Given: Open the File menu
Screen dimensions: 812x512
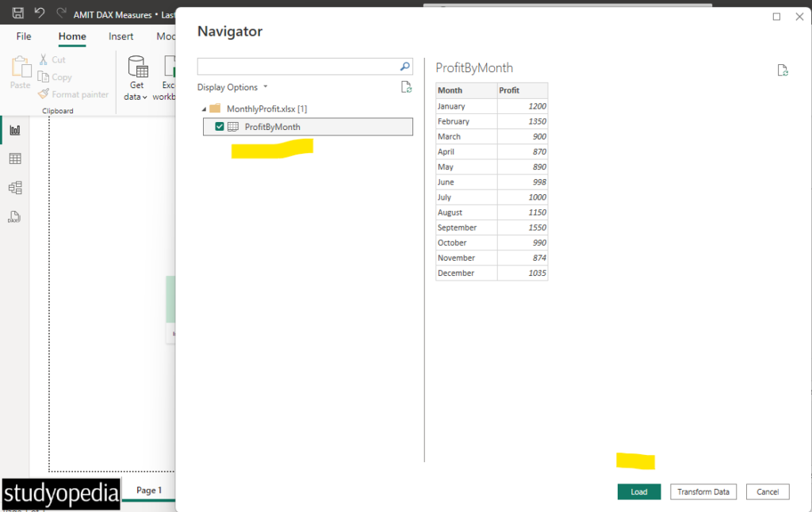Looking at the screenshot, I should 24,36.
